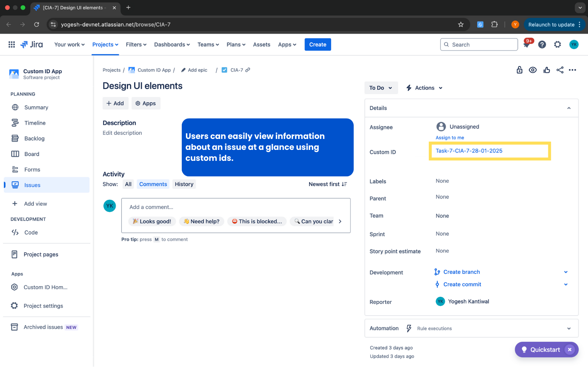Expand the Create commit dropdown arrow
The image size is (588, 367).
pos(566,284)
